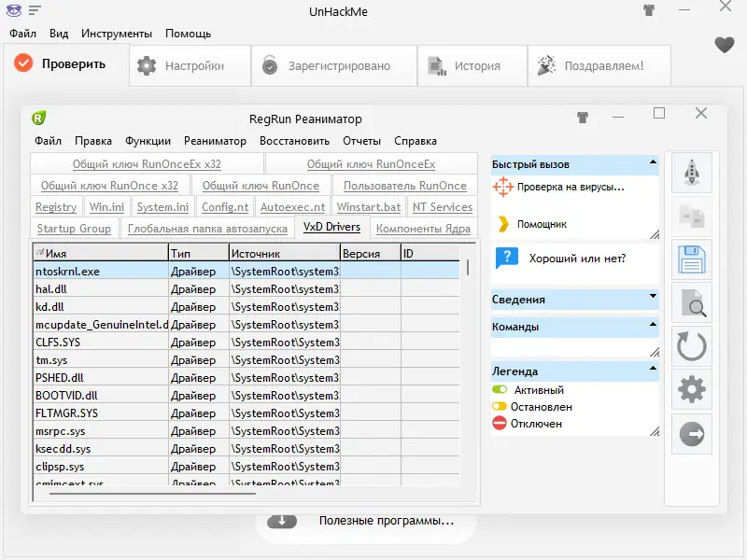Switch to the NT Services tab
This screenshot has height=560, width=747.
[x=443, y=207]
